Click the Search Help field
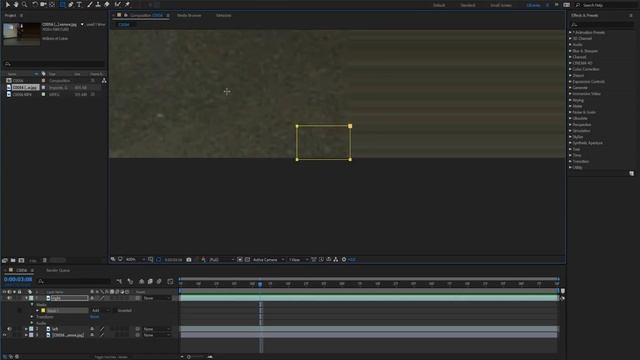 [x=606, y=5]
